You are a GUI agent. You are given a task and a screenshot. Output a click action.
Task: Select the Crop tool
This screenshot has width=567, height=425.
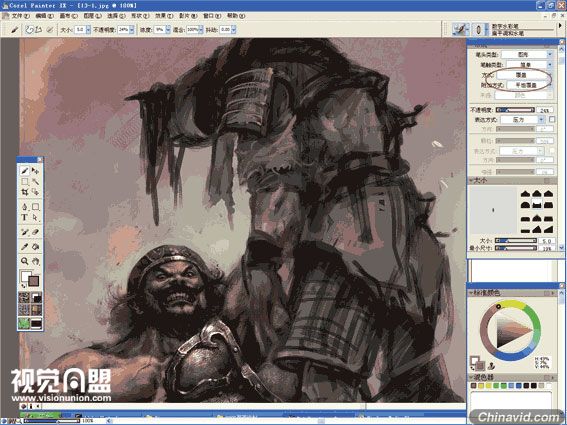tap(25, 192)
